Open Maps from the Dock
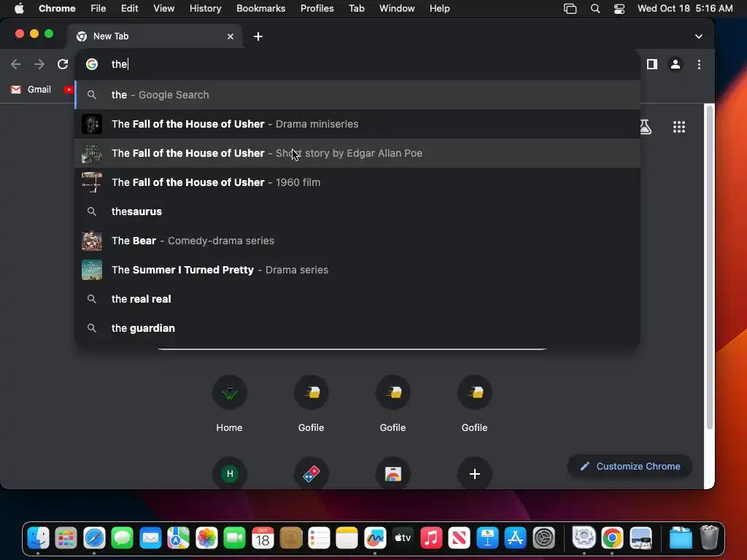 [178, 539]
